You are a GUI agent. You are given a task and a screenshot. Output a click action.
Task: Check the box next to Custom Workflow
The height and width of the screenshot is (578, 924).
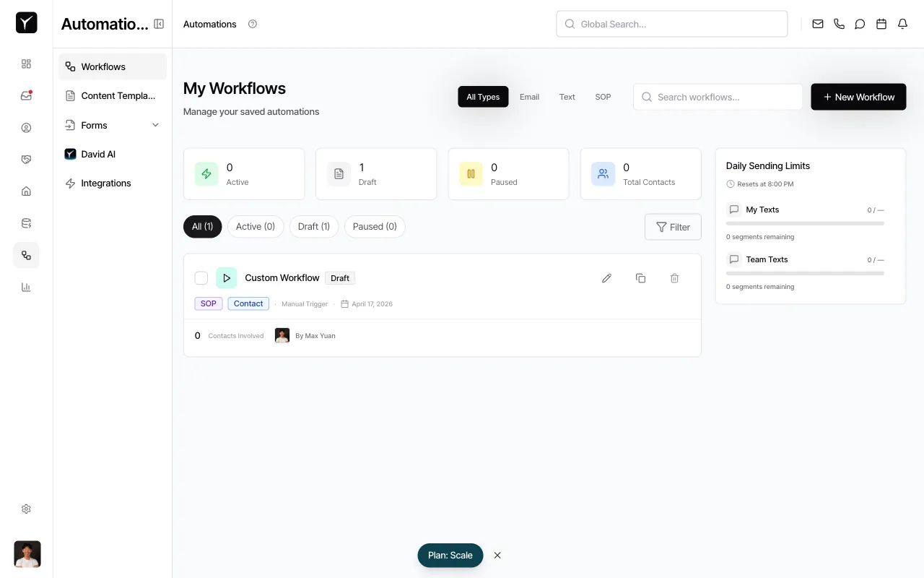[201, 277]
